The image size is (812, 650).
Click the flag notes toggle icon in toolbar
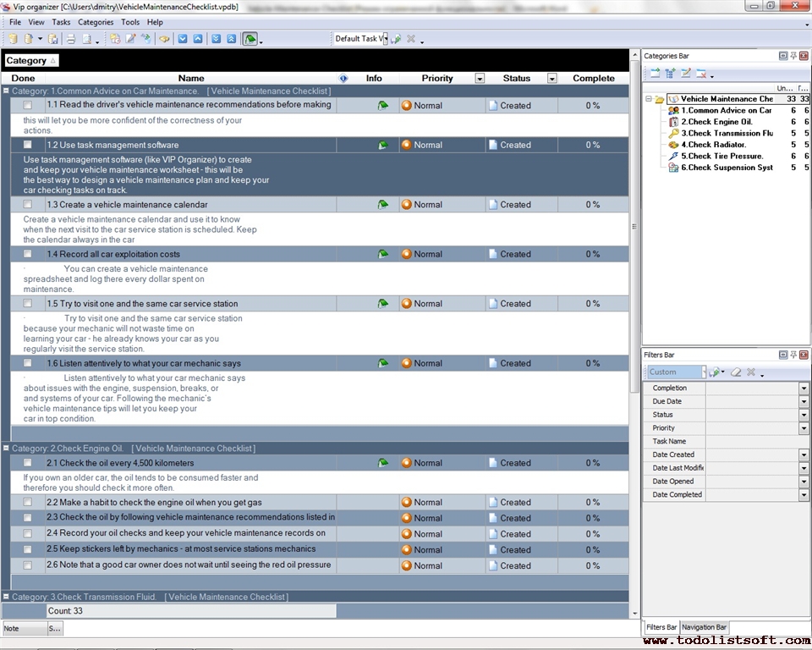coord(250,39)
